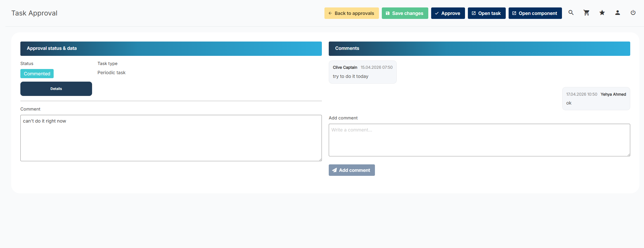Click the Commented status badge

pyautogui.click(x=37, y=74)
